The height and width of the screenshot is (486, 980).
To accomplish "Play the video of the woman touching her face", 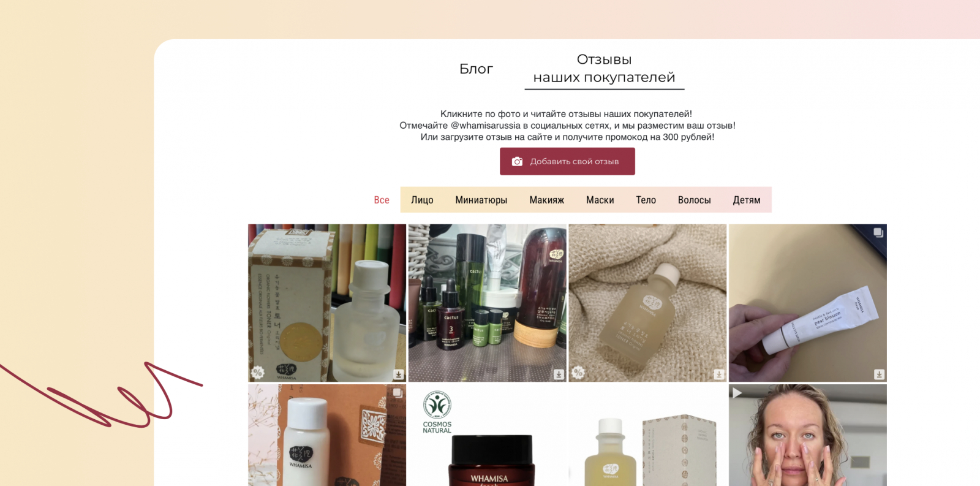I will pyautogui.click(x=737, y=393).
